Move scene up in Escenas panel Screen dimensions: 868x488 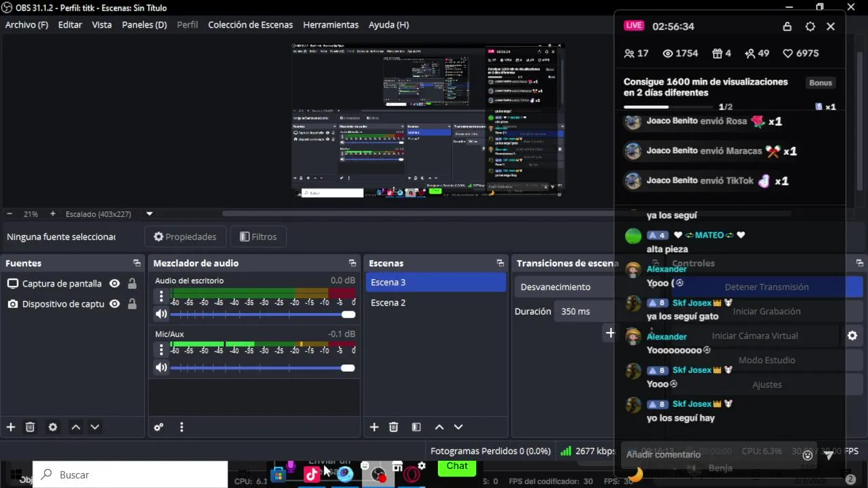pos(439,427)
